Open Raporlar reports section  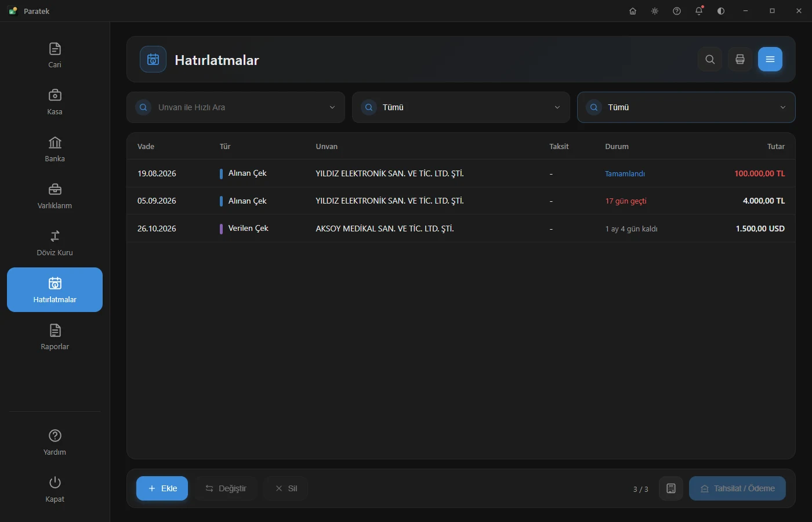55,337
